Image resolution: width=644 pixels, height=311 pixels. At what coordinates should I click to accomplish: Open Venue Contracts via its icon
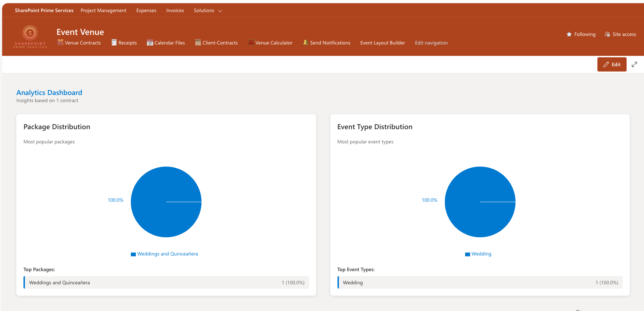pos(60,42)
